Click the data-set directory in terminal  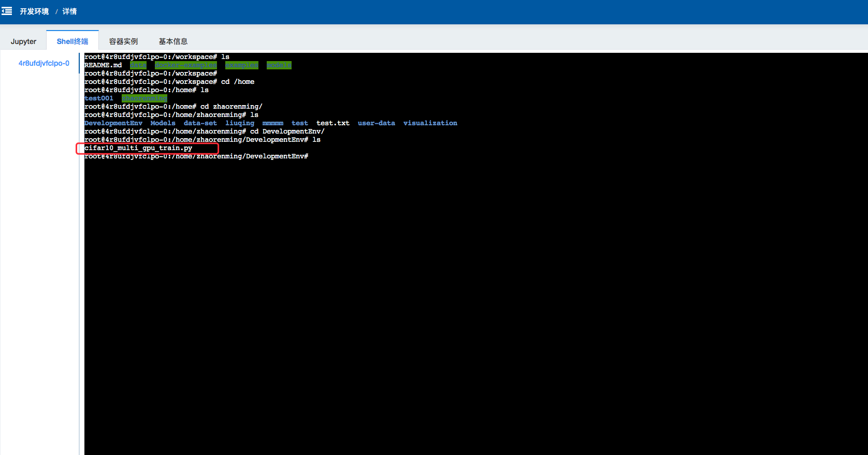click(x=200, y=123)
